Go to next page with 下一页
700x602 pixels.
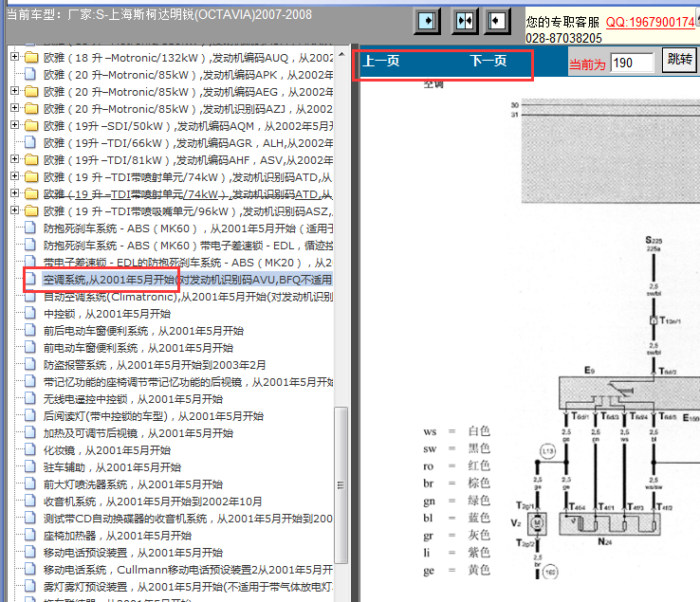pos(488,62)
